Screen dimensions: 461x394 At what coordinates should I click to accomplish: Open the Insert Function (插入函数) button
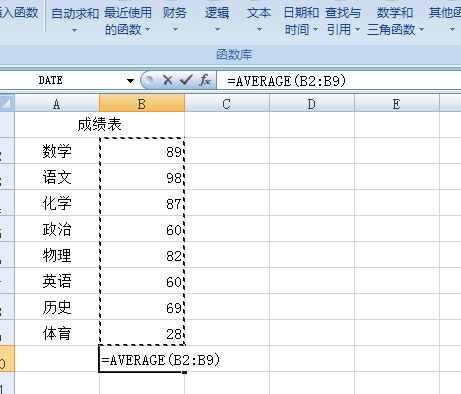point(19,13)
